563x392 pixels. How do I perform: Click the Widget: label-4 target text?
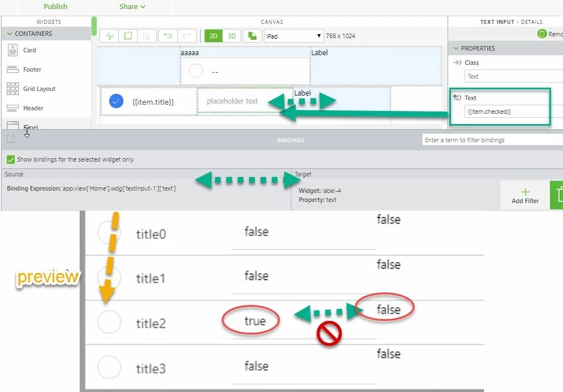pyautogui.click(x=320, y=191)
